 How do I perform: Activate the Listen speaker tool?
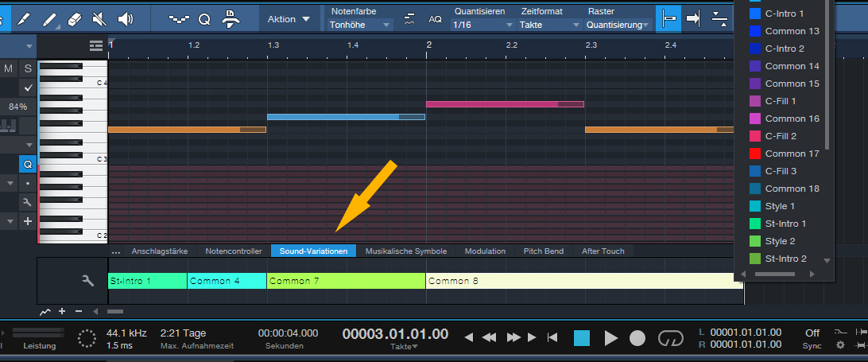pos(125,18)
